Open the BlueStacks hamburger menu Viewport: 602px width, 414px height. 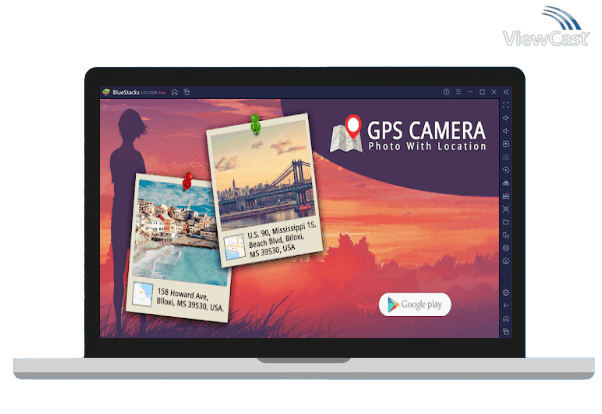[458, 92]
